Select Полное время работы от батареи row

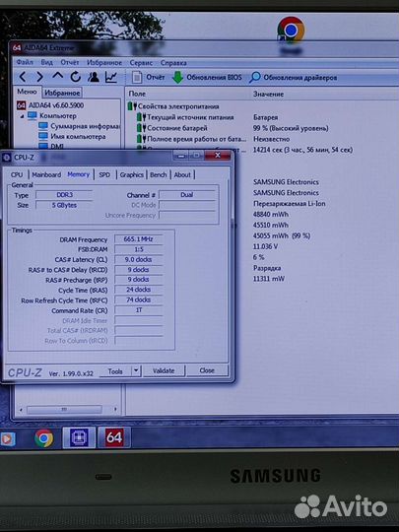coord(192,139)
